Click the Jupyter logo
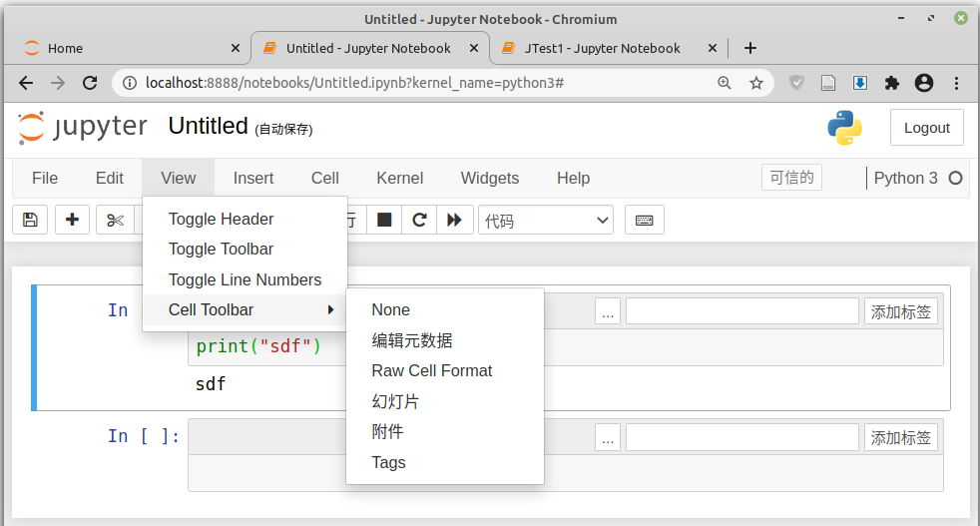This screenshot has height=526, width=980. 83,128
